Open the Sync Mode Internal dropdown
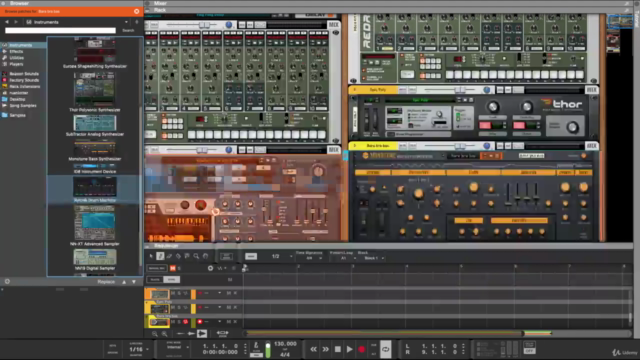This screenshot has width=640, height=360. tap(177, 347)
